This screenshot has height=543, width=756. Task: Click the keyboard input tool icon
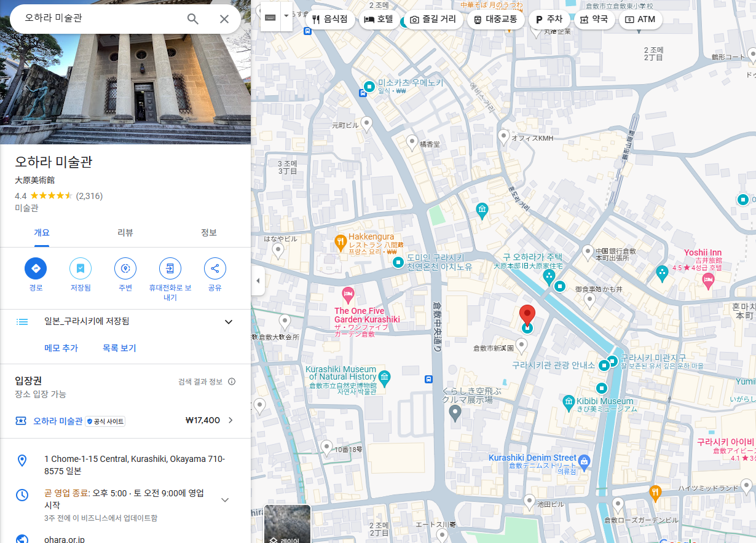point(270,17)
